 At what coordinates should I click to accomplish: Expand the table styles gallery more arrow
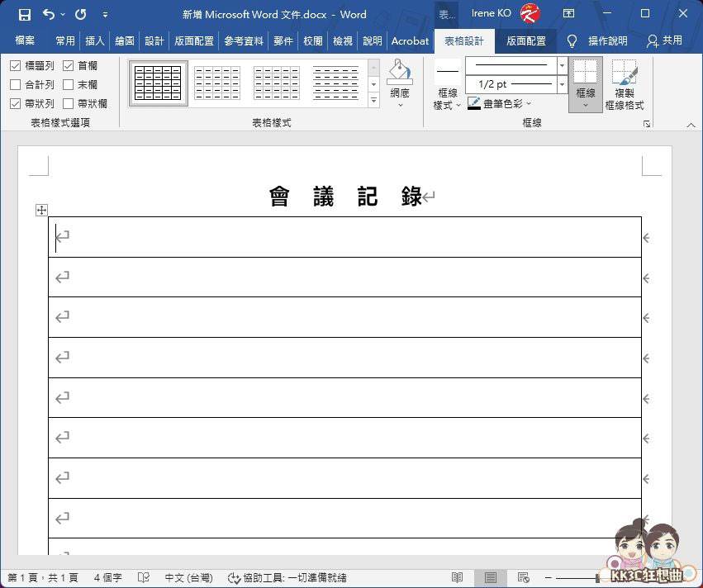(x=373, y=101)
